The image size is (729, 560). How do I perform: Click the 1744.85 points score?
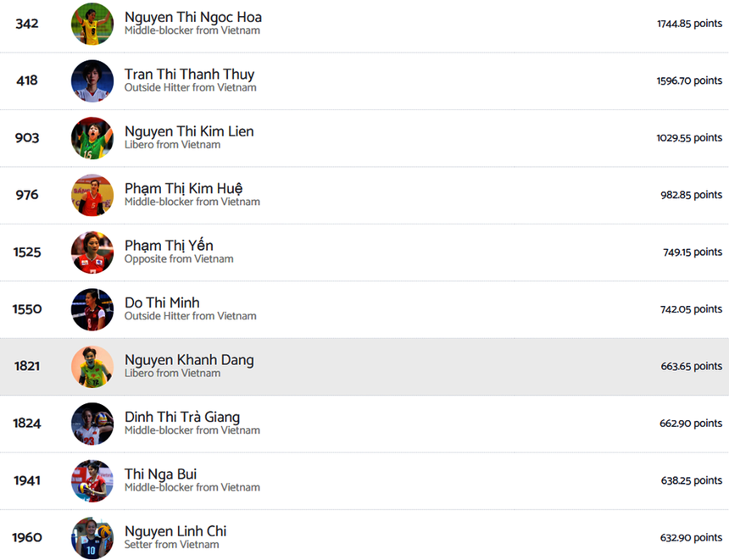(x=689, y=24)
